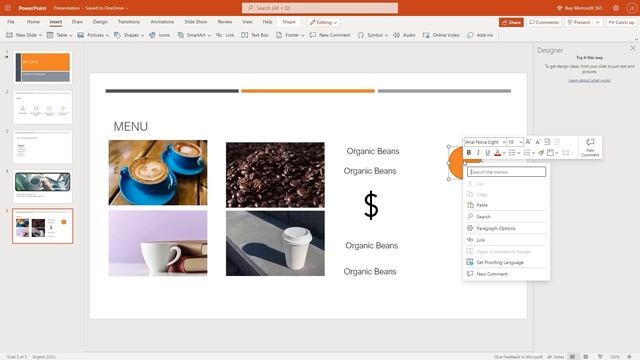Expand the Shapes dropdown
This screenshot has width=640, height=360.
coord(142,36)
